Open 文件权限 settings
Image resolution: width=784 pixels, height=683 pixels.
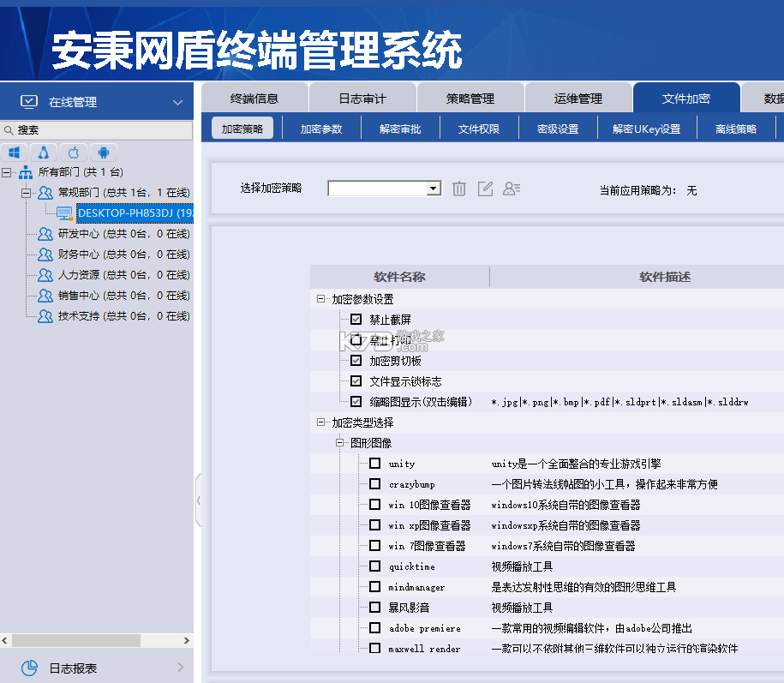click(479, 129)
